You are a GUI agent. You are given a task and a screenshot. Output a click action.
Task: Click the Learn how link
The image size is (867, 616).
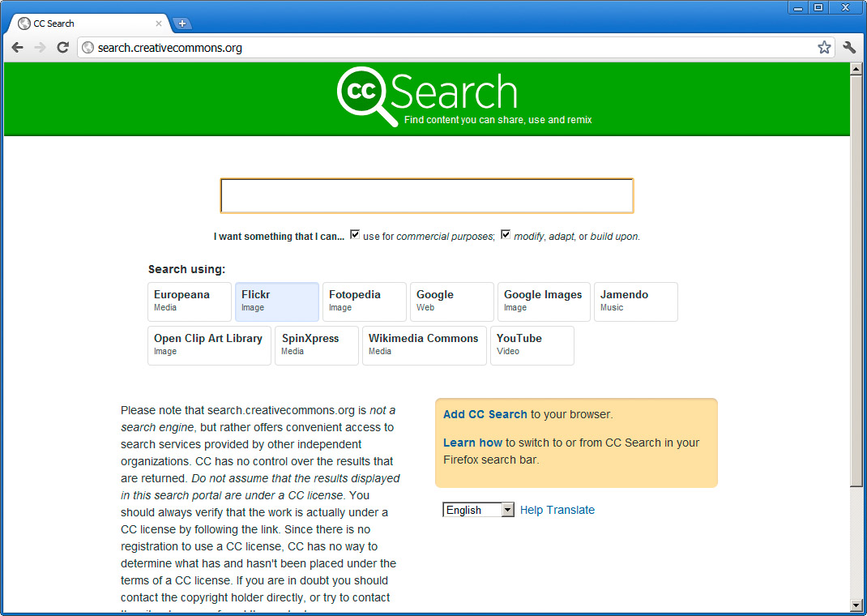(x=472, y=443)
